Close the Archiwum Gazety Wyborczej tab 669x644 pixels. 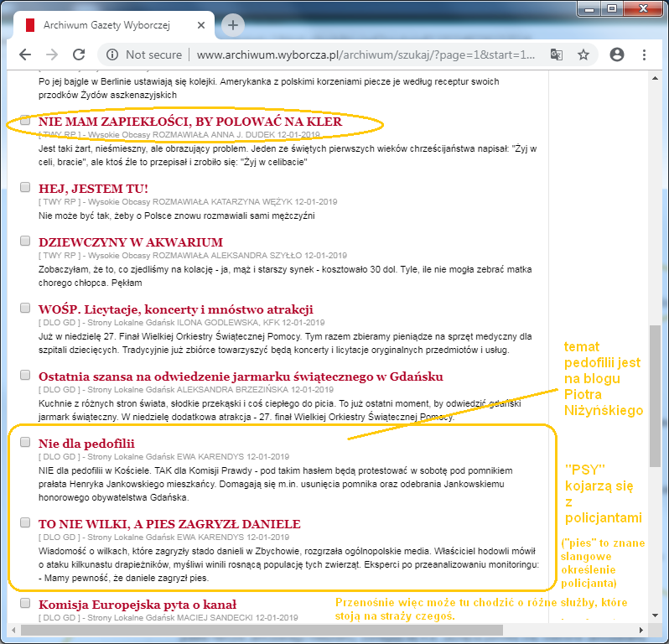201,25
